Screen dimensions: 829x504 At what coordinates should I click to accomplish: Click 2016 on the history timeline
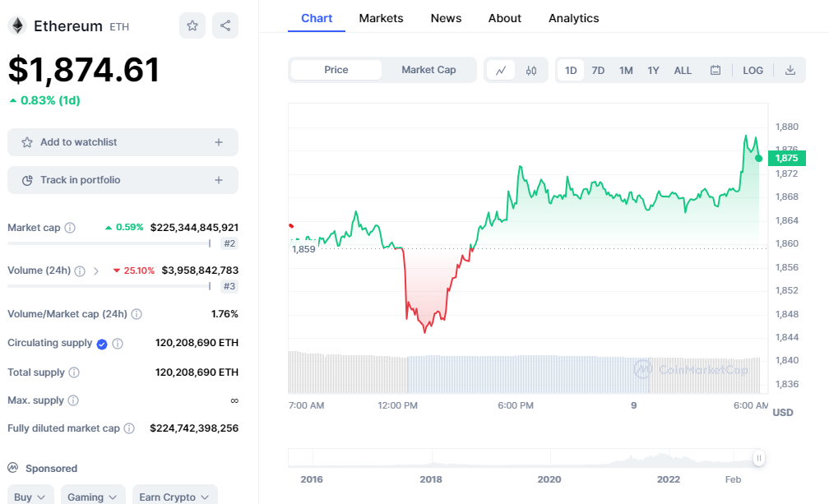[x=312, y=479]
